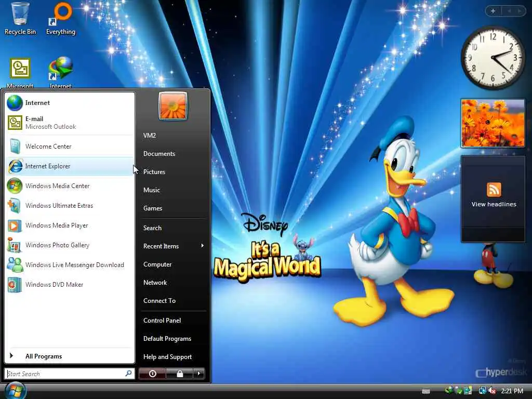
Task: Click the keyboard icon on the taskbar
Action: coord(426,391)
